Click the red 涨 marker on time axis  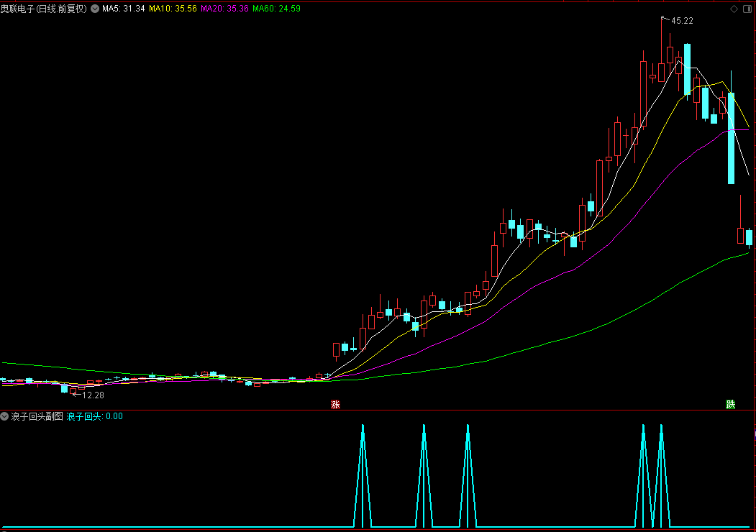[336, 404]
